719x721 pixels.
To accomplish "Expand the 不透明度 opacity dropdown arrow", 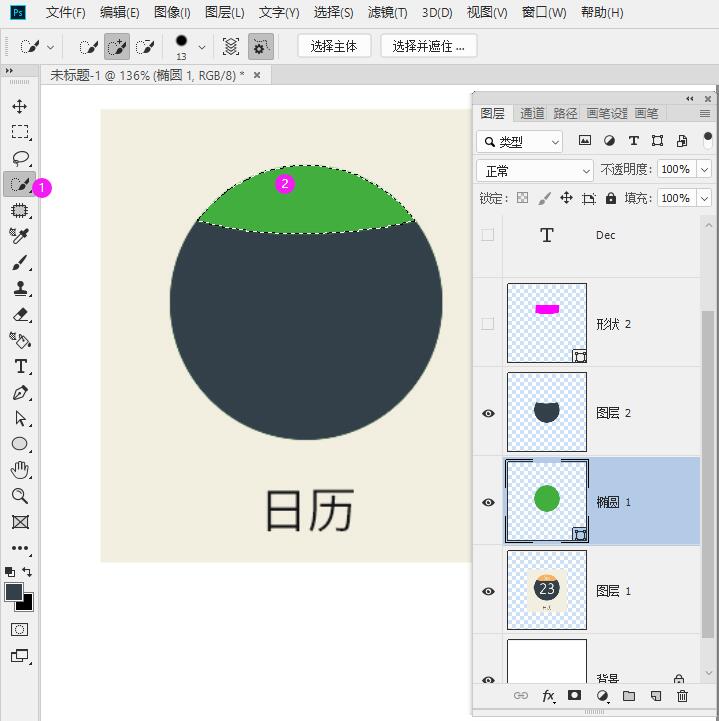I will point(704,171).
